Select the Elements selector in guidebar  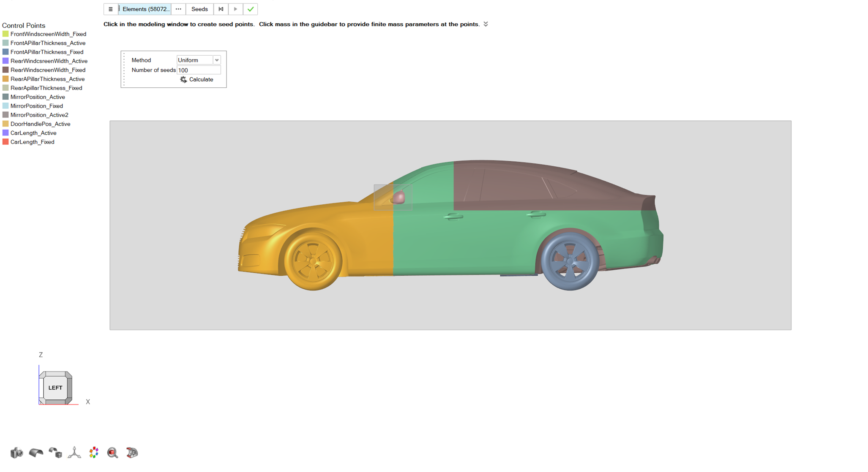(x=145, y=9)
